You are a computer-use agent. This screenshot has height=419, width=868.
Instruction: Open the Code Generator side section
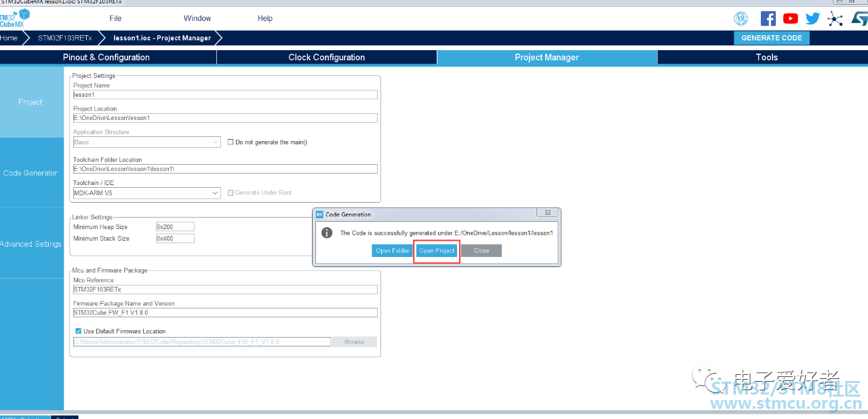click(31, 173)
